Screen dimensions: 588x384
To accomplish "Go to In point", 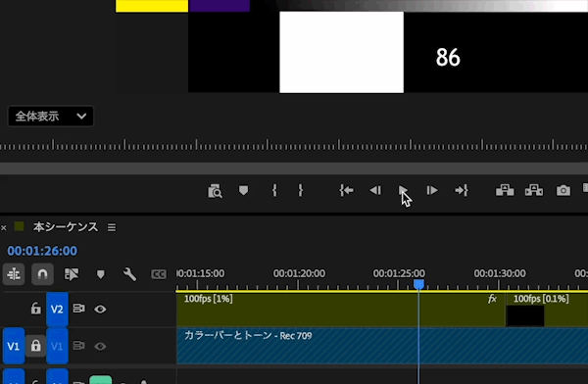I will point(346,190).
